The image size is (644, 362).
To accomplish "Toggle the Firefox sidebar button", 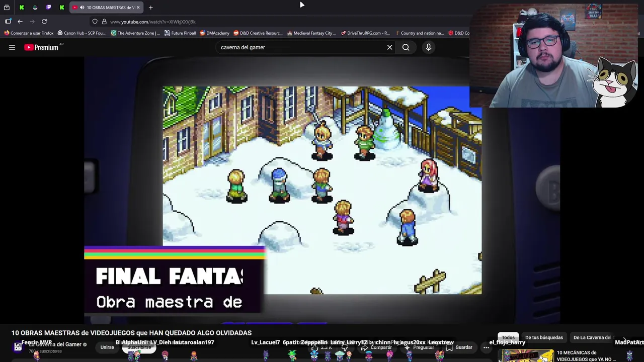I will (8, 22).
